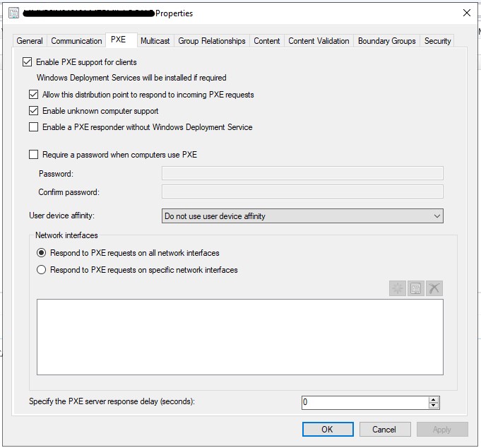
Task: Click the edit network interface properties icon
Action: (x=416, y=288)
